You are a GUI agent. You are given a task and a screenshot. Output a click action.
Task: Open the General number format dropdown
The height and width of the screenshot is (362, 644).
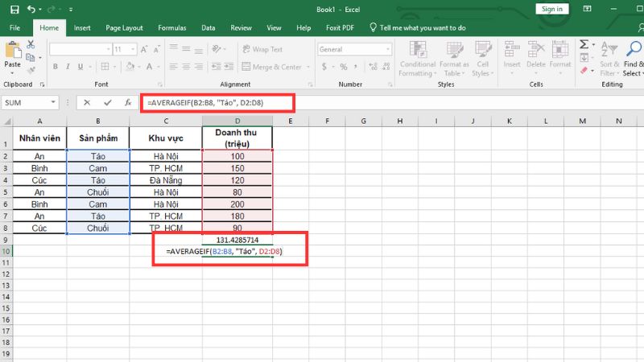point(382,49)
